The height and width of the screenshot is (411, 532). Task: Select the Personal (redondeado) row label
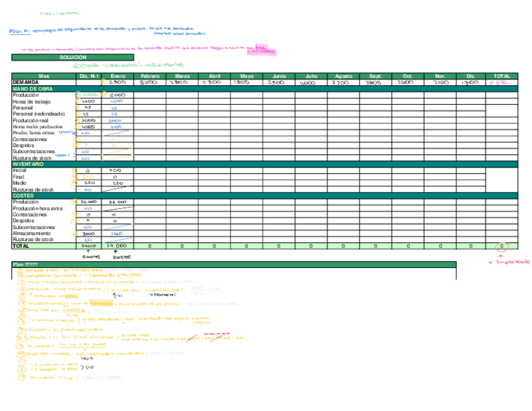tap(39, 114)
